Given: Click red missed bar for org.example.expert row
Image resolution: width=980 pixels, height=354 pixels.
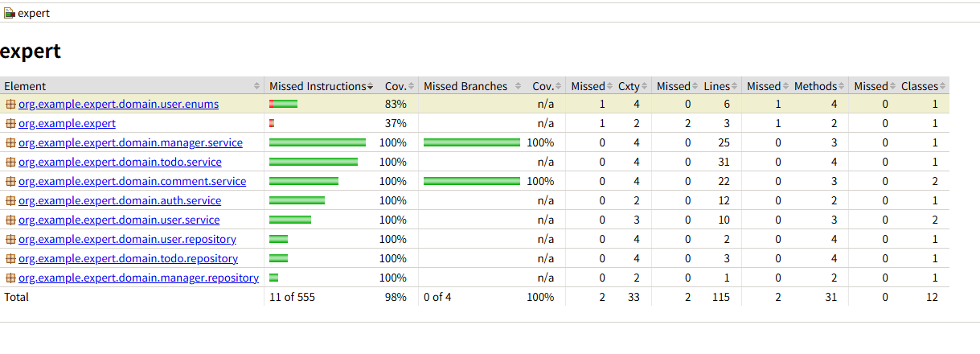Looking at the screenshot, I should click(x=272, y=123).
